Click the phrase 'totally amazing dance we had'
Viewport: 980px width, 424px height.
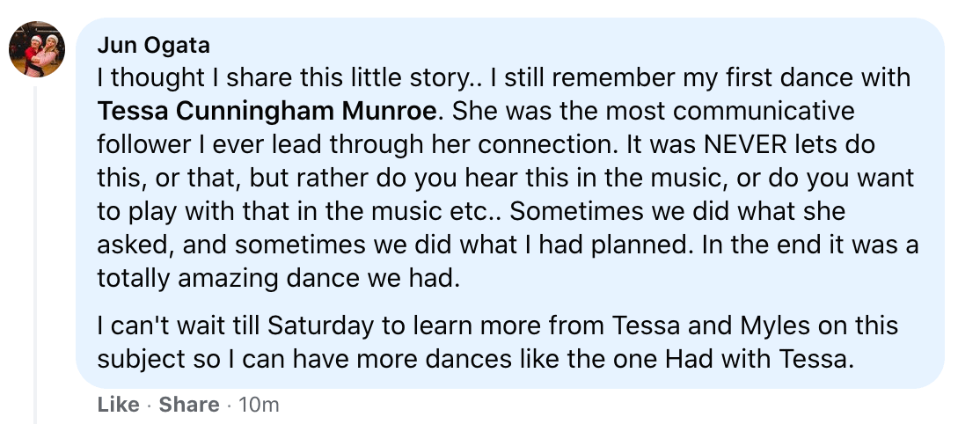point(279,279)
